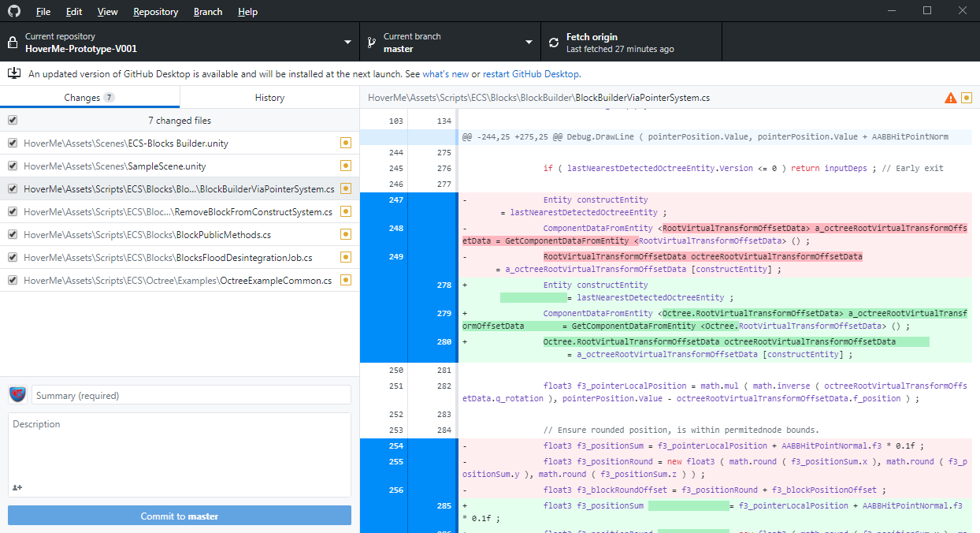The height and width of the screenshot is (533, 980).
Task: Click modified status icon for BlockPublicMethods.cs
Action: tap(345, 235)
